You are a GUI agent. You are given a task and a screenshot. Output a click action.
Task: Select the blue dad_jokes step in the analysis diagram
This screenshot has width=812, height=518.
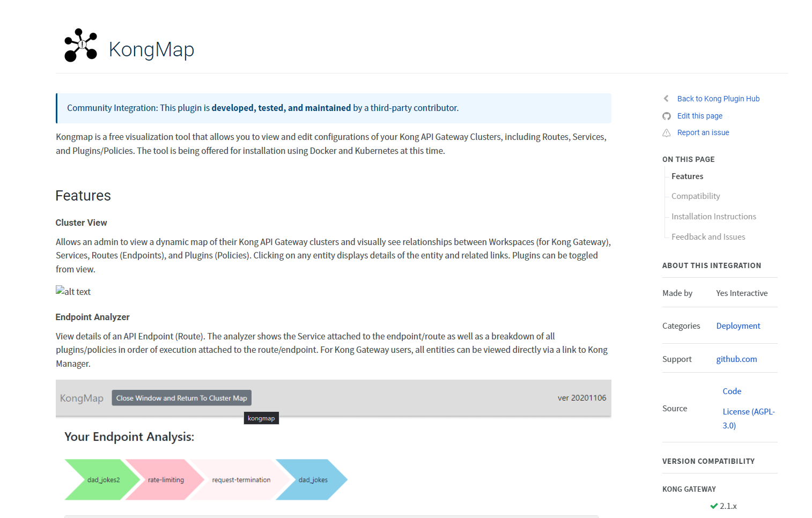click(312, 479)
